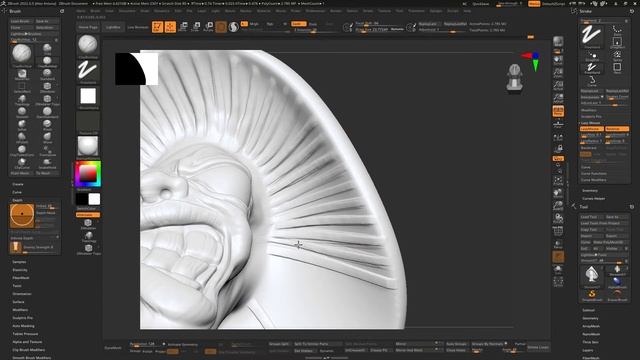
Task: Select the Rotate transform tool in top shelf
Action: (x=209, y=27)
